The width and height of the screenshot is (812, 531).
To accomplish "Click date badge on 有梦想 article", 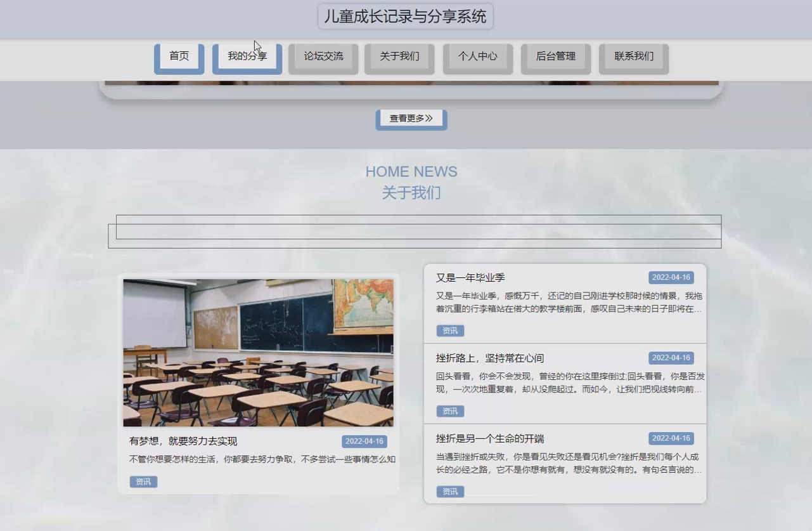I will 364,442.
